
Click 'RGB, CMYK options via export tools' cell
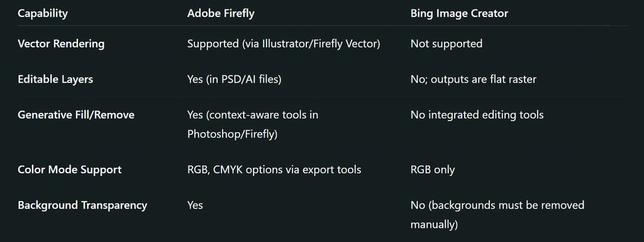[274, 170]
